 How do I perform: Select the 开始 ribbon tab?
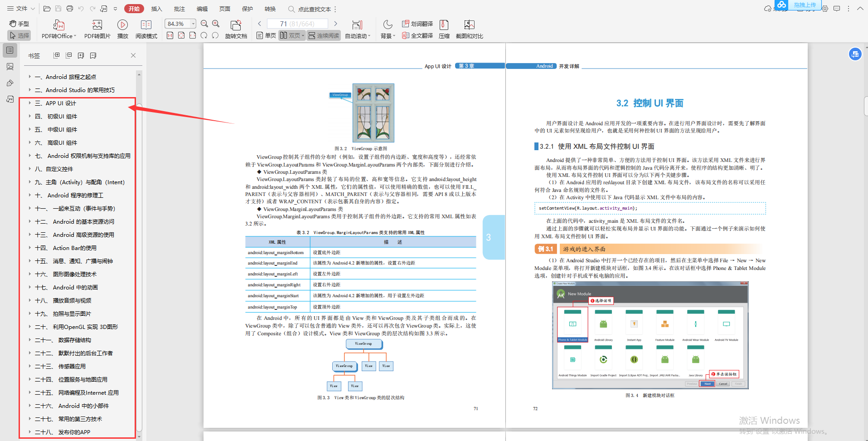coord(134,9)
